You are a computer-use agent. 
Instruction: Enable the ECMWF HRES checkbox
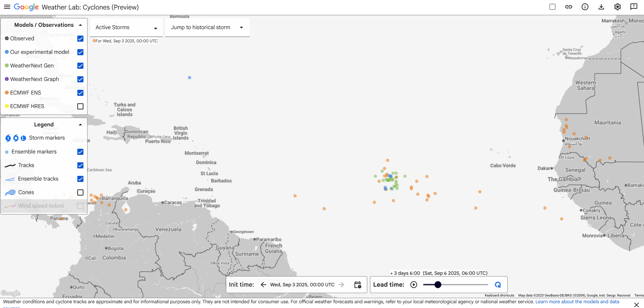80,106
